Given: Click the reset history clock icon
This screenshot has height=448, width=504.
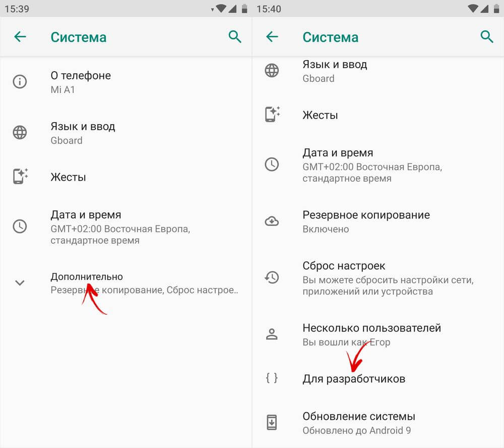Looking at the screenshot, I should (272, 277).
